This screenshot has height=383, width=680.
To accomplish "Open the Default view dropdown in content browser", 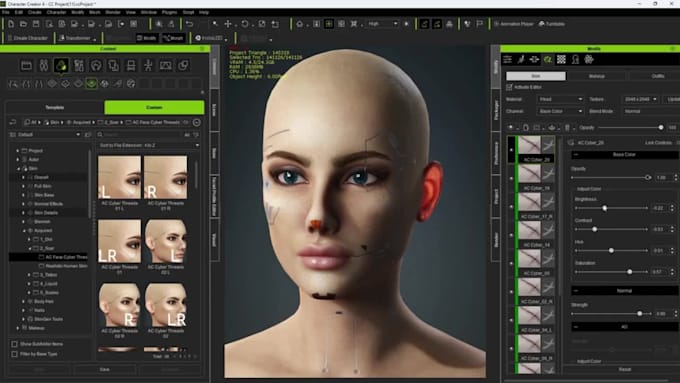I will pos(45,135).
